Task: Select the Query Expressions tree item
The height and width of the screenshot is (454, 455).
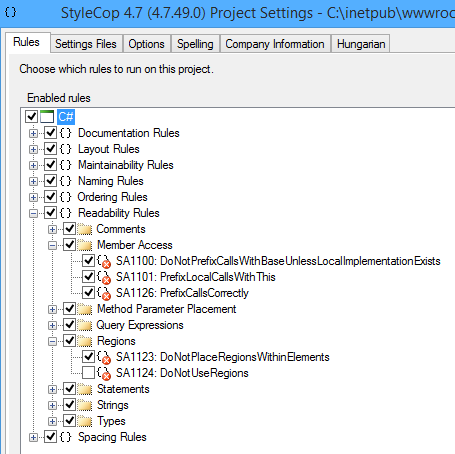Action: click(x=140, y=325)
